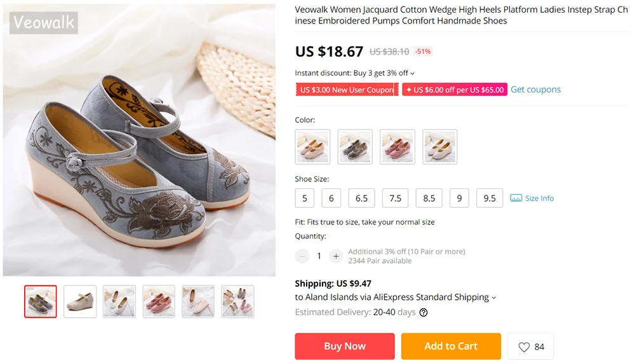Screen dimensions: 635x364
Task: Show the pink shoes thumbnail image
Action: click(x=159, y=301)
